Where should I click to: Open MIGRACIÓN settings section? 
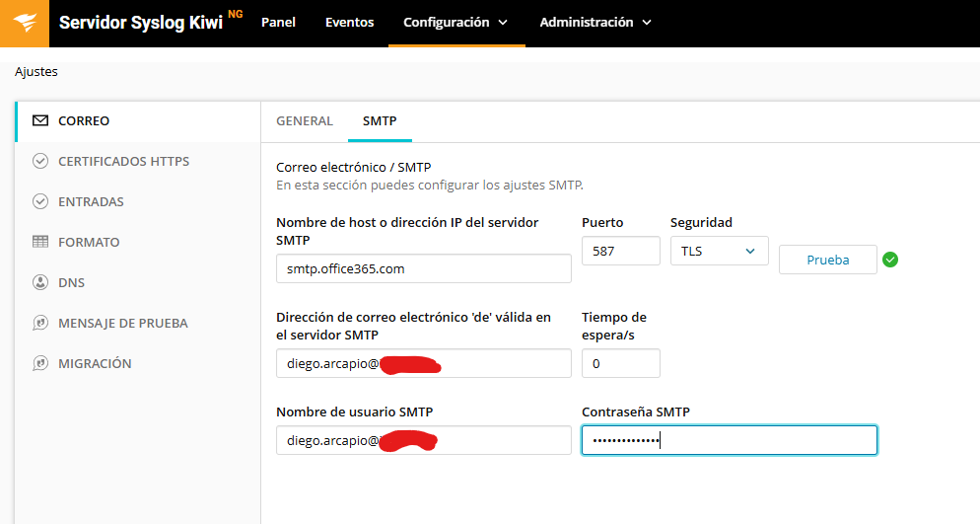(138, 363)
